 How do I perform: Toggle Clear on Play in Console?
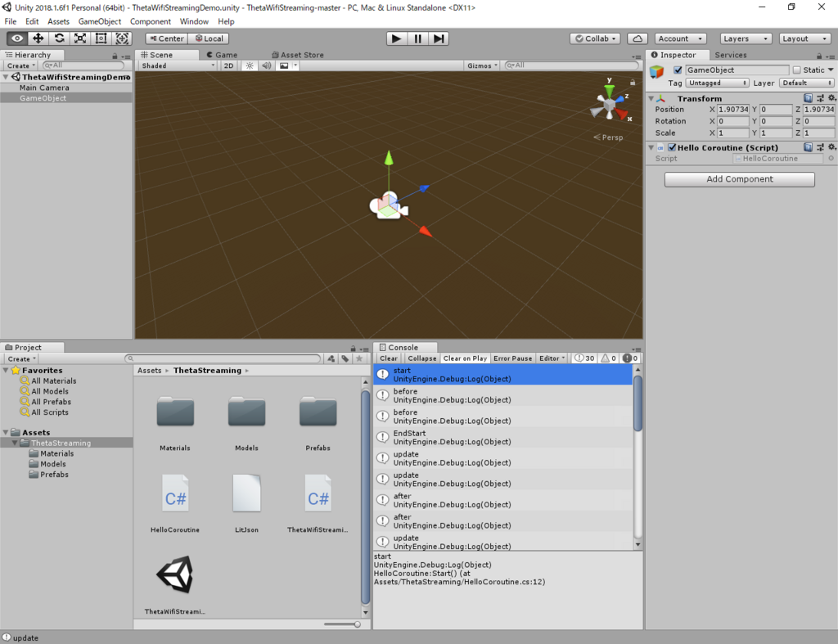tap(465, 358)
